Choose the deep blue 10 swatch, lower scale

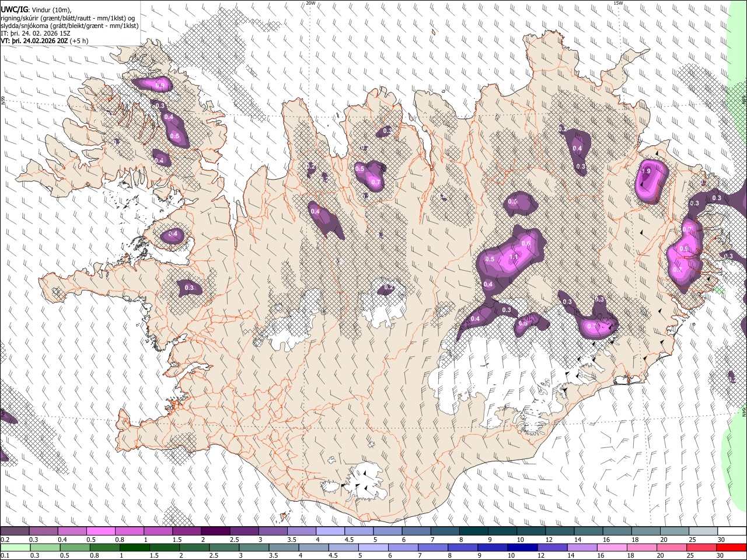point(521,548)
